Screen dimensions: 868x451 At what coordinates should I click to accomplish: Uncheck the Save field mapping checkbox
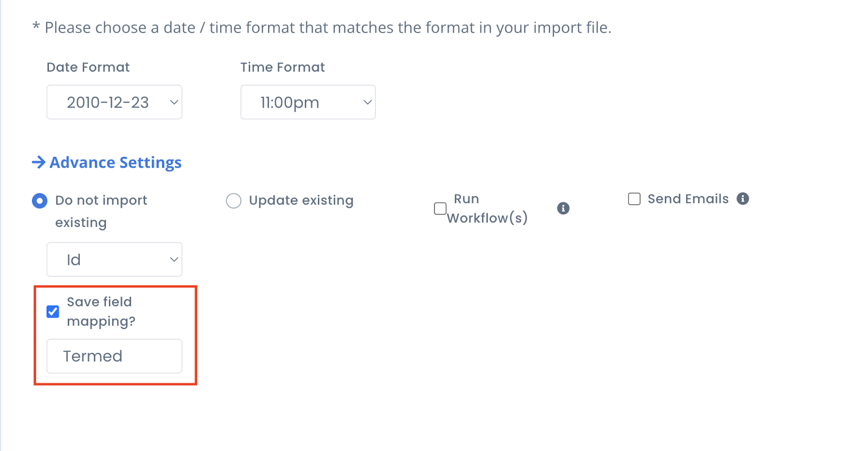[53, 312]
